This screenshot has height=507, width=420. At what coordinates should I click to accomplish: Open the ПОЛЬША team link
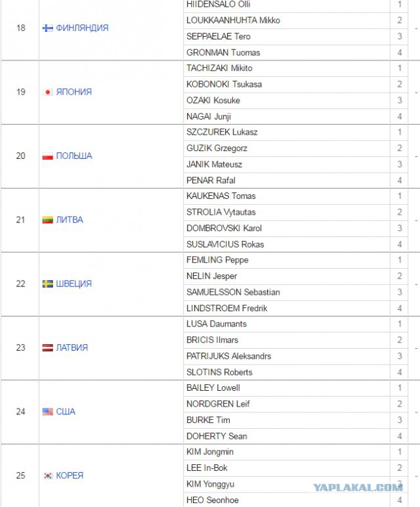74,156
